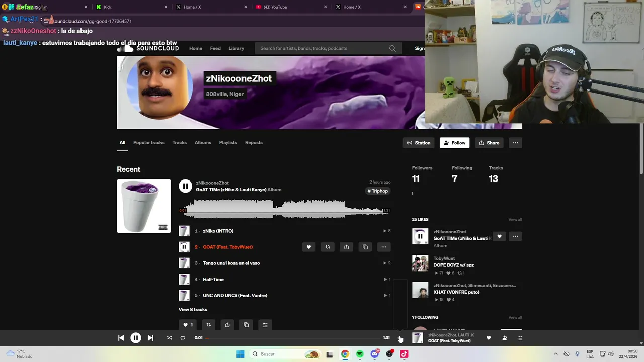Open the now-playing track artwork
Screen dimensions: 644x362
(418, 338)
